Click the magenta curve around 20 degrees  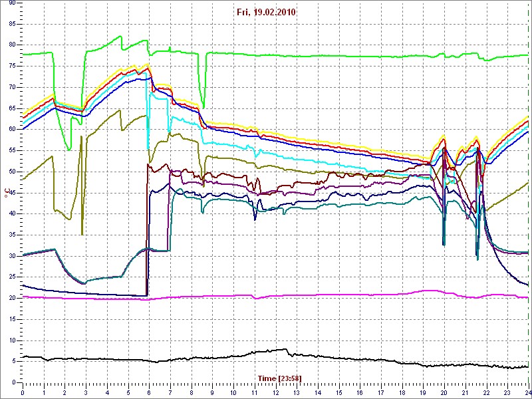(266, 295)
